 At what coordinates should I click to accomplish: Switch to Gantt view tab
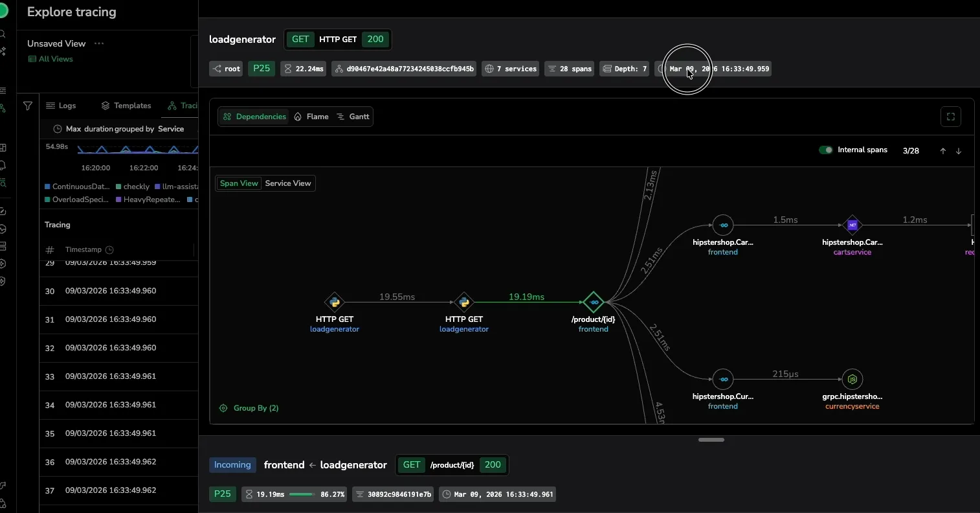click(x=353, y=117)
